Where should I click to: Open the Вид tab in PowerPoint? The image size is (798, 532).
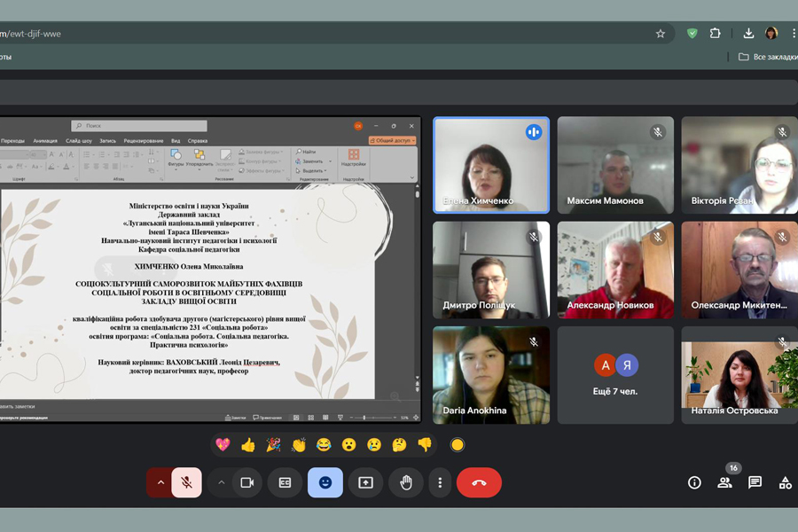(x=176, y=141)
